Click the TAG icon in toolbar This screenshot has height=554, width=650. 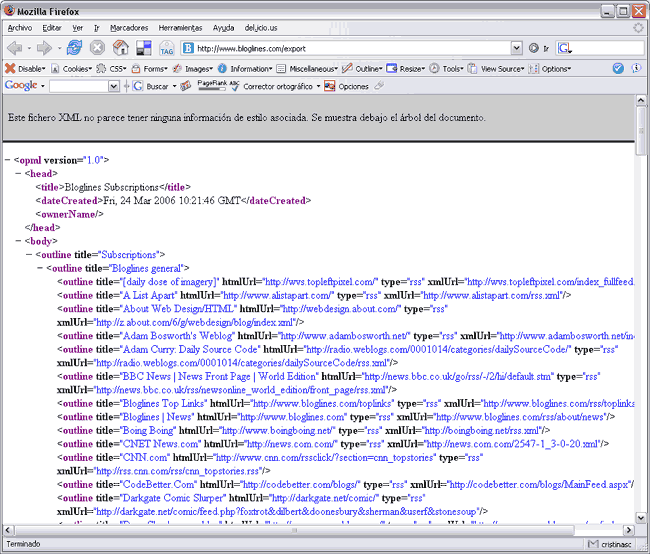pos(167,48)
